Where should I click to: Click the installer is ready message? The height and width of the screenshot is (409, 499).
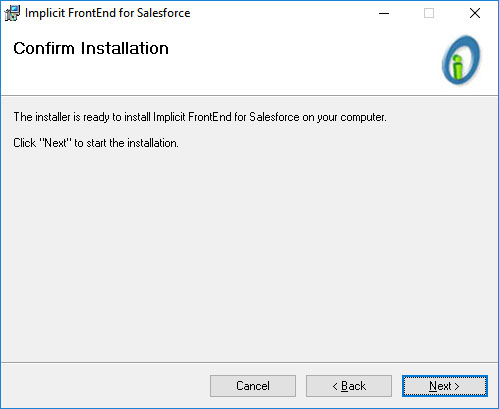click(x=200, y=117)
